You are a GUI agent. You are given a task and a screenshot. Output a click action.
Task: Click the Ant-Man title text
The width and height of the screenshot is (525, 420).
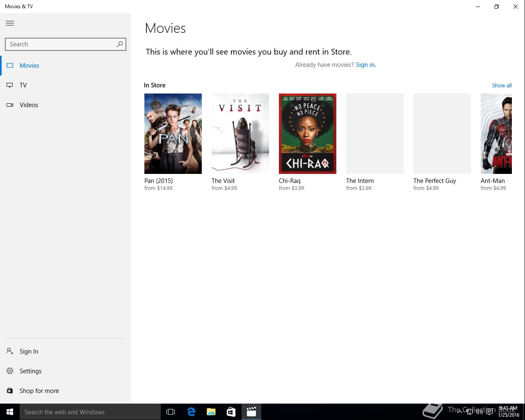(493, 181)
